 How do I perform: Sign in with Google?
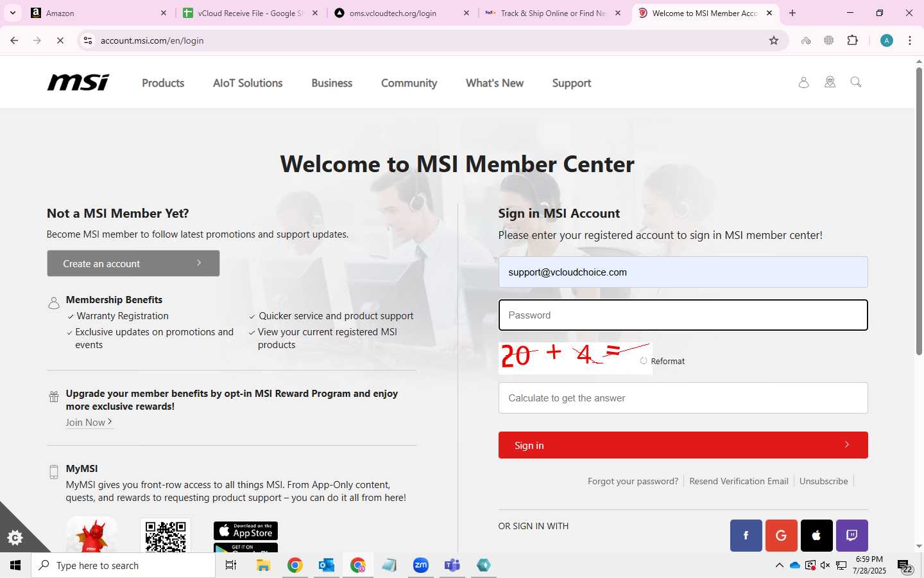click(781, 536)
